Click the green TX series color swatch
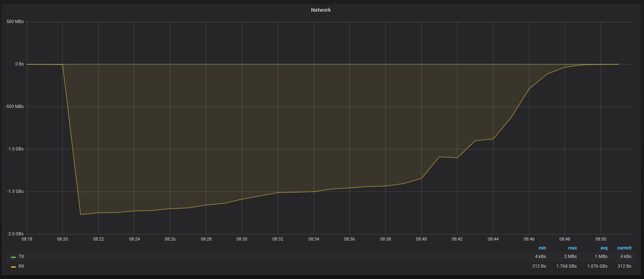The image size is (644, 279). pyautogui.click(x=13, y=257)
